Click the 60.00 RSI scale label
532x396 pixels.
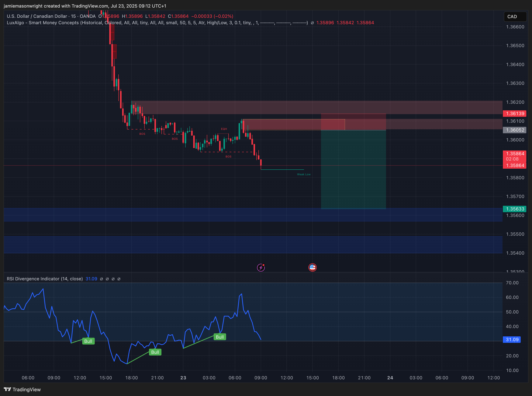[x=512, y=297]
